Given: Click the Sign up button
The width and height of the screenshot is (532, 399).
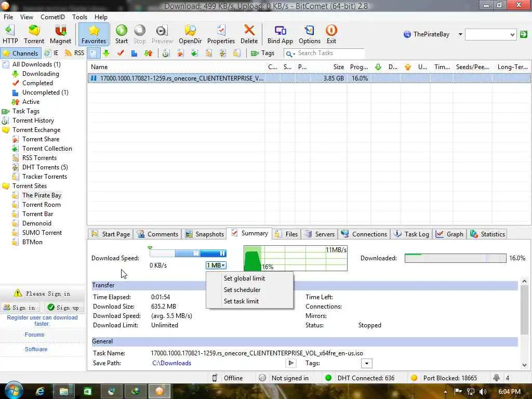Looking at the screenshot, I should (x=64, y=308).
